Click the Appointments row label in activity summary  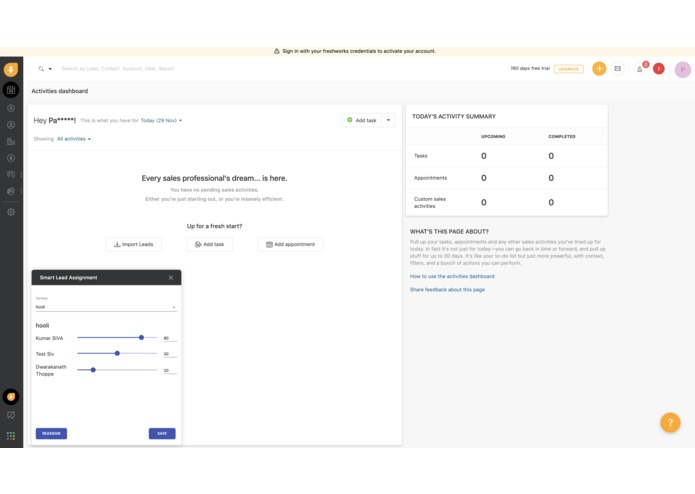pyautogui.click(x=430, y=178)
